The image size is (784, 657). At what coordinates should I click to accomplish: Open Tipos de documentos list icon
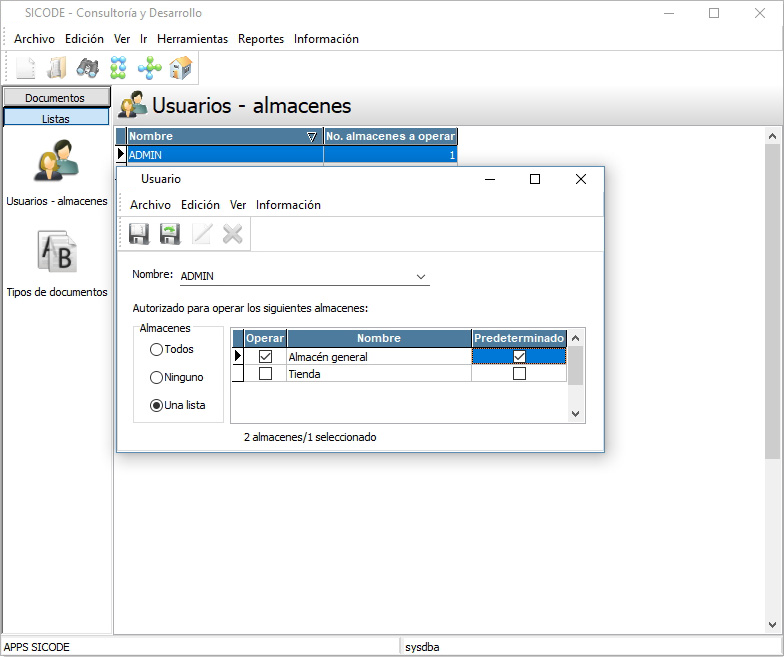56,252
